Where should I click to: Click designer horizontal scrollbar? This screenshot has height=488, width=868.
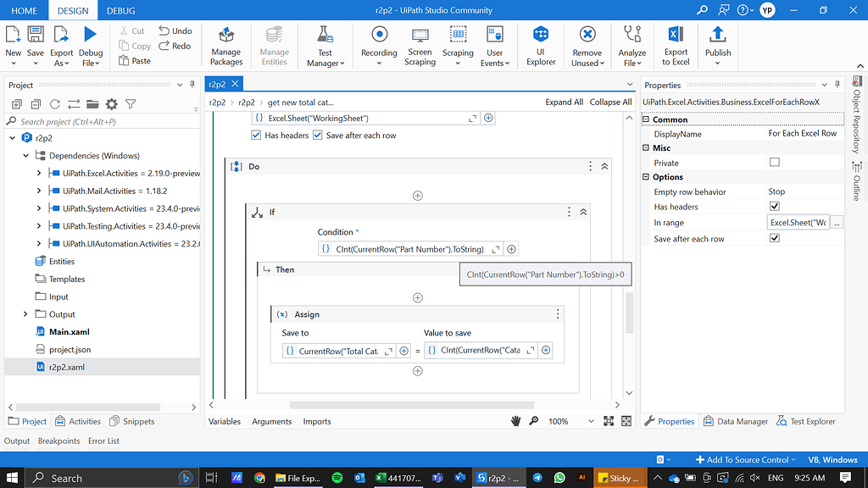pyautogui.click(x=412, y=405)
